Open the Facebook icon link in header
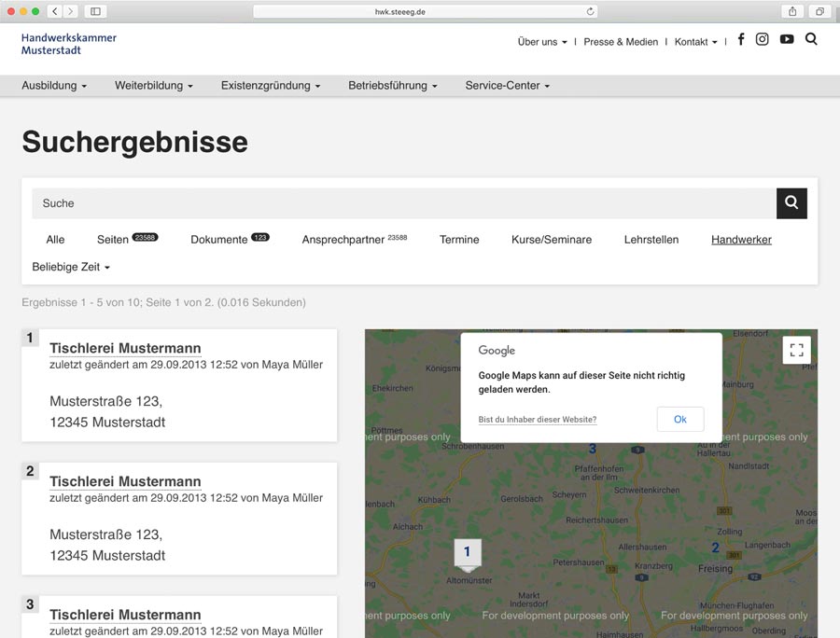 point(741,40)
